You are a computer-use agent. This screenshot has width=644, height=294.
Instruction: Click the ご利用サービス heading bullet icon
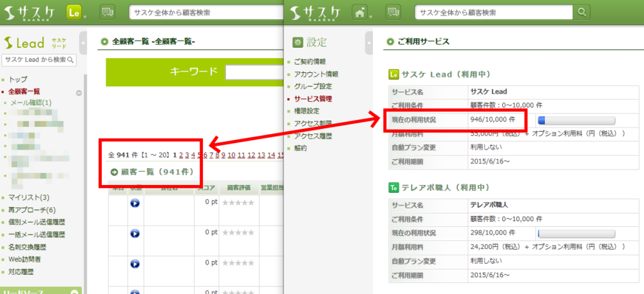(391, 41)
